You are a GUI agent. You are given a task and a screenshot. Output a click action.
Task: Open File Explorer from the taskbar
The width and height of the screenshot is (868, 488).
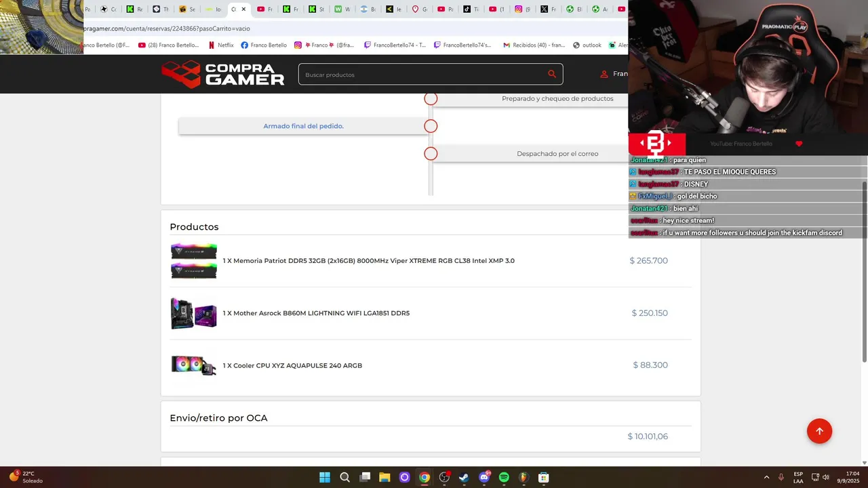click(384, 478)
